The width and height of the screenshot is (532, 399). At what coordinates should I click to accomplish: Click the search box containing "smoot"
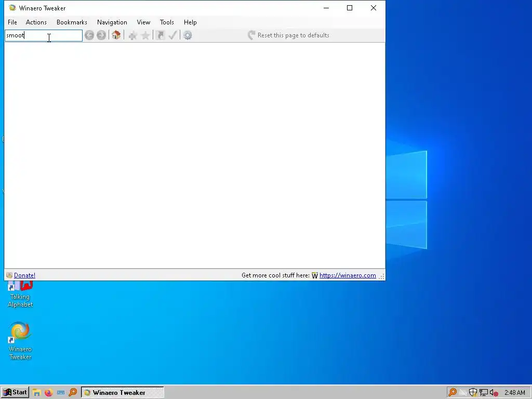tap(44, 35)
